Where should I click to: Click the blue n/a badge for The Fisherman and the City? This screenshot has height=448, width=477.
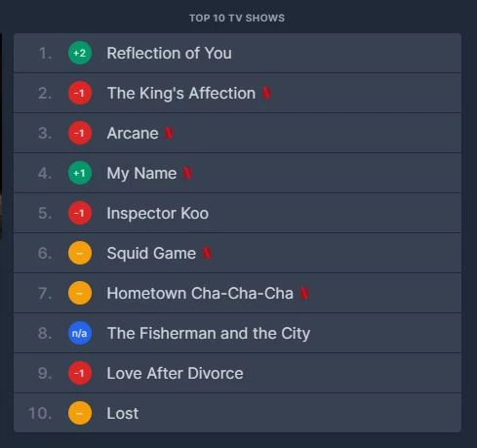point(80,333)
